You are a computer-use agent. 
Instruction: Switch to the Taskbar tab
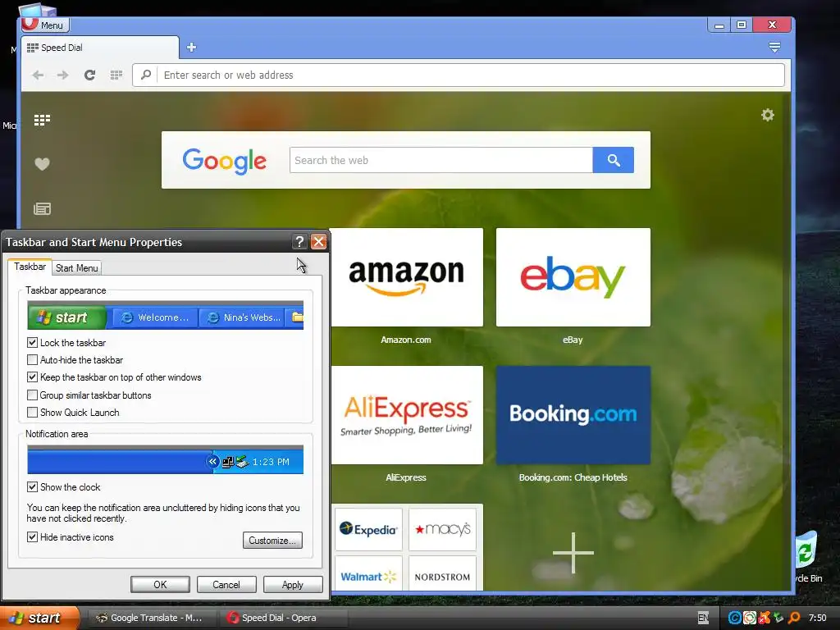click(30, 267)
